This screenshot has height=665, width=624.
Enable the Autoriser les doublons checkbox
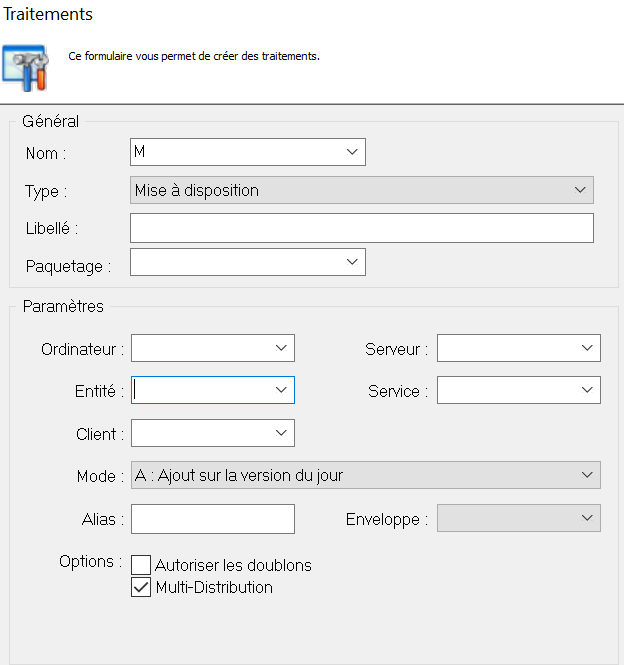click(x=141, y=565)
